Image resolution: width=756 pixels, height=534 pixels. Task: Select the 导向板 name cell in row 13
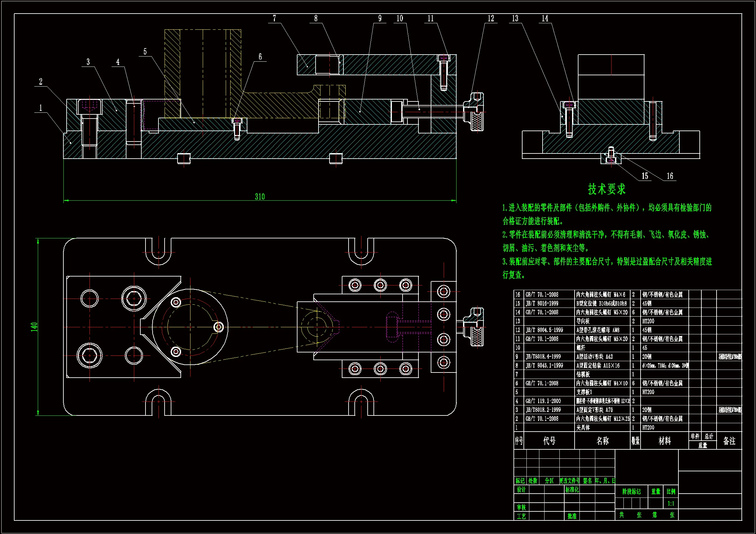click(x=583, y=321)
